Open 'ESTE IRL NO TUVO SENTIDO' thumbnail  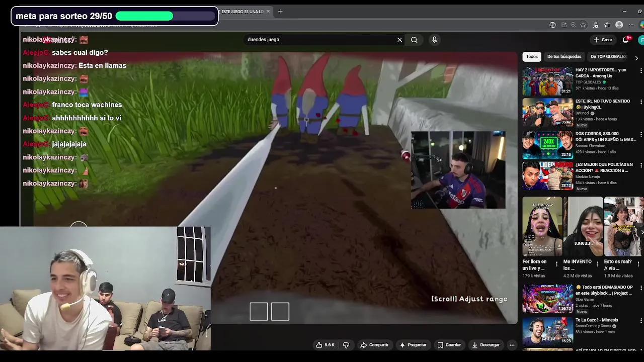coord(547,112)
